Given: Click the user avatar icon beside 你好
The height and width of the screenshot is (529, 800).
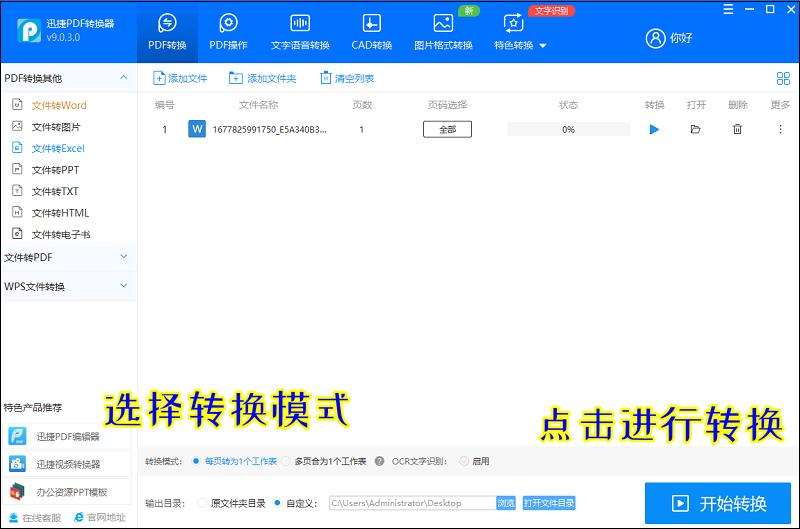Looking at the screenshot, I should pyautogui.click(x=656, y=38).
